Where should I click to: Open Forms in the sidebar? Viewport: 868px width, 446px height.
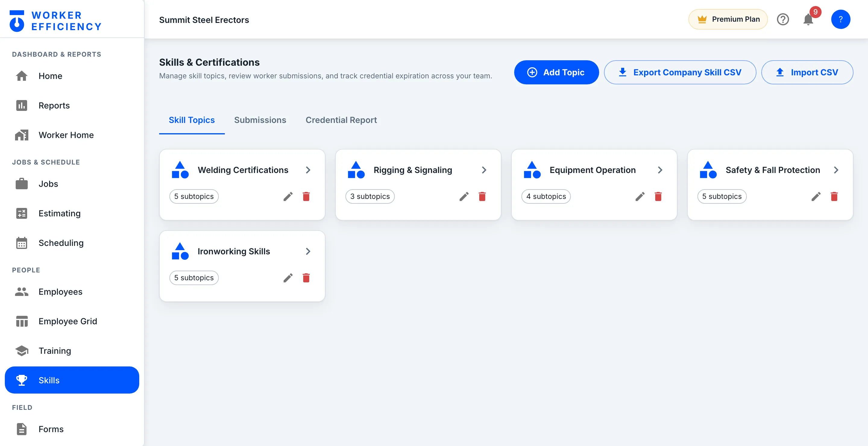pyautogui.click(x=72, y=429)
